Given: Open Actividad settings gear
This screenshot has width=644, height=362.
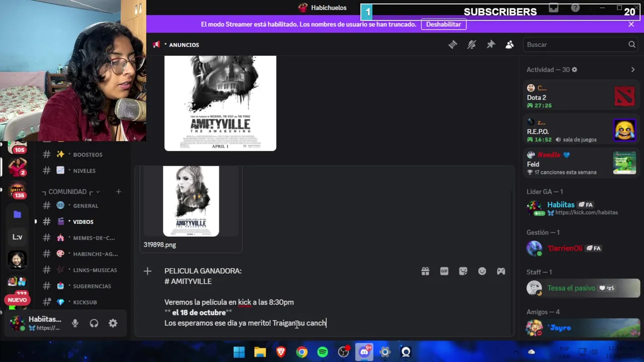Looking at the screenshot, I should tap(575, 70).
